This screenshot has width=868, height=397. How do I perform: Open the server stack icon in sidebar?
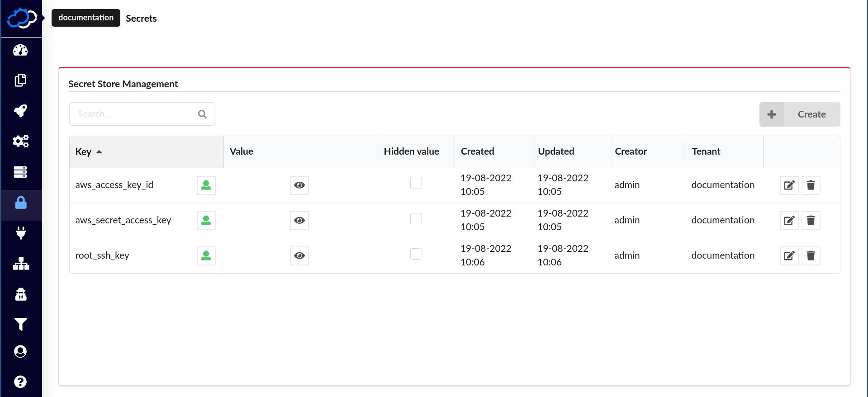click(20, 172)
